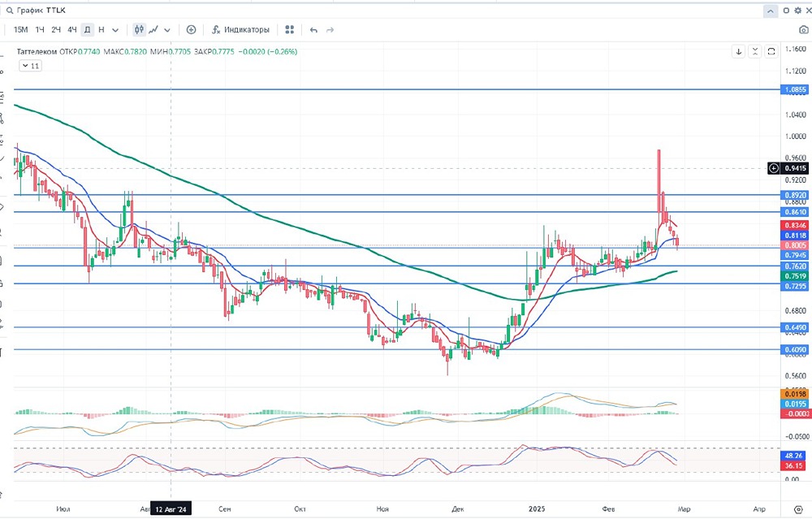The image size is (812, 519).
Task: Click the Мар month label on time axis
Action: click(x=684, y=509)
